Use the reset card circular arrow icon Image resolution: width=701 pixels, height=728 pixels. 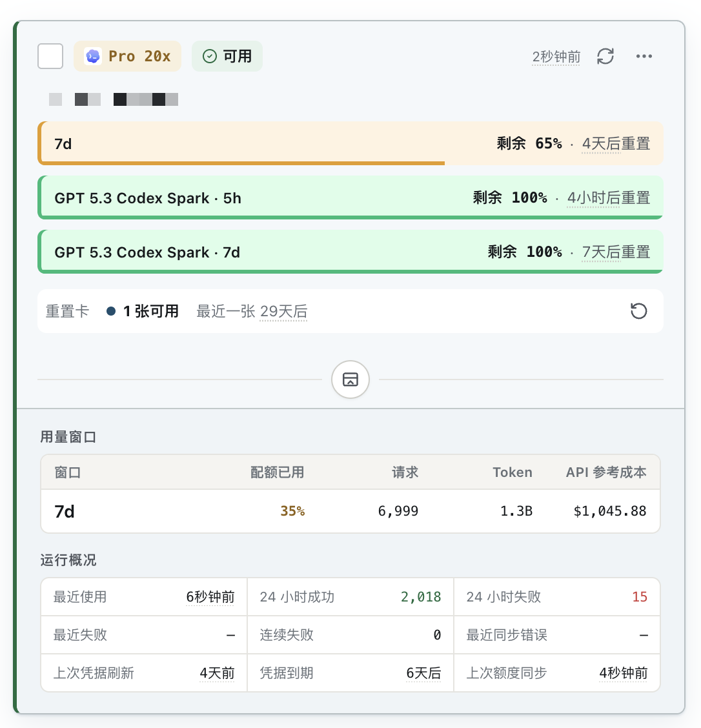click(639, 311)
